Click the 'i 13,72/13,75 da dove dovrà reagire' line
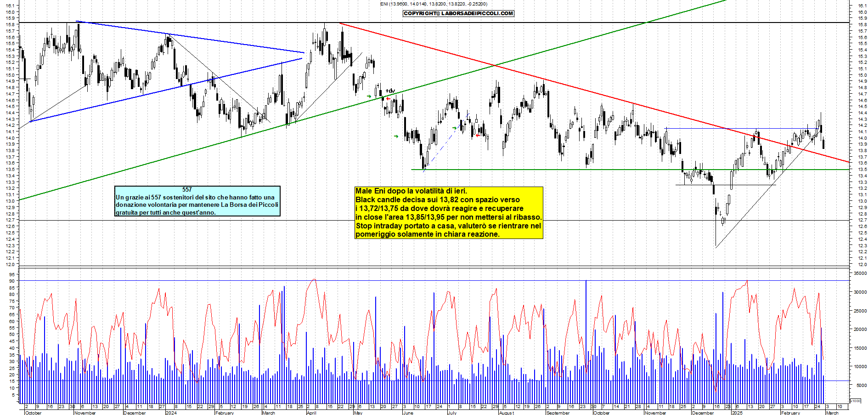 439,208
